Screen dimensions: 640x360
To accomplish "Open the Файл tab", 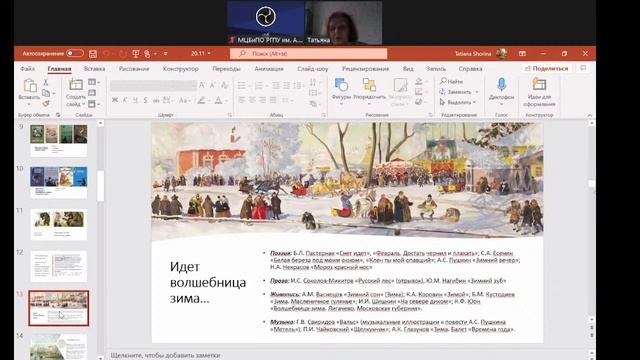I will point(27,69).
